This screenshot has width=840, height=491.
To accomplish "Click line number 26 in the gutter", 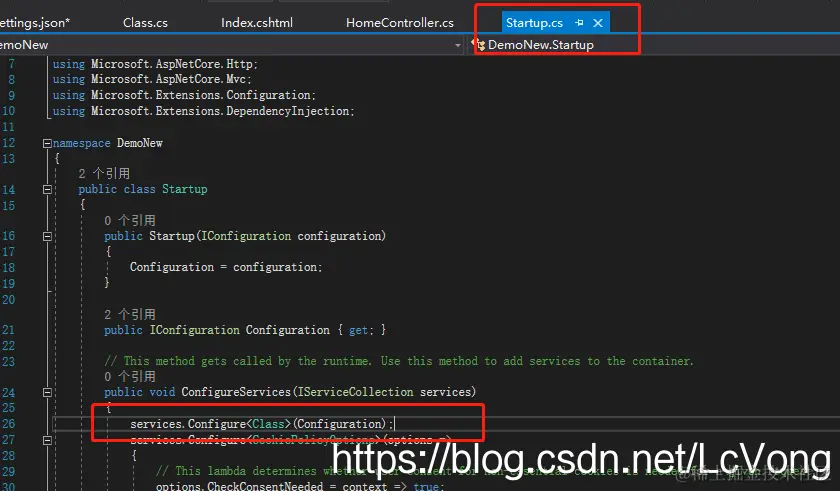I will click(9, 424).
